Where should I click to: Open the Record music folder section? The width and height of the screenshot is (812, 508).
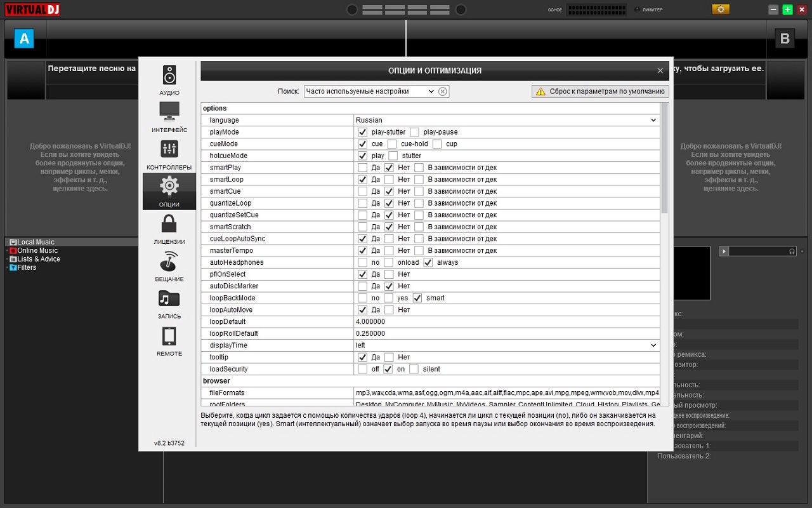tap(169, 303)
